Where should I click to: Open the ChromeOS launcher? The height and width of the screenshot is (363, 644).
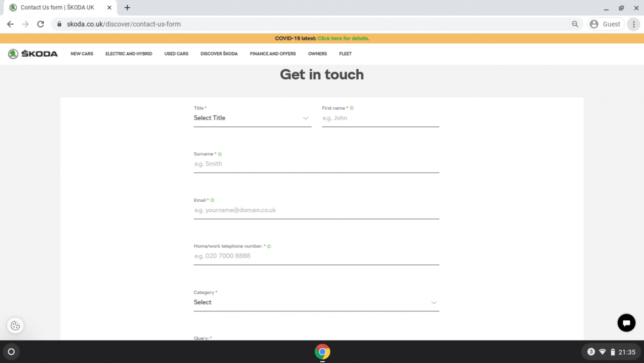(x=11, y=352)
